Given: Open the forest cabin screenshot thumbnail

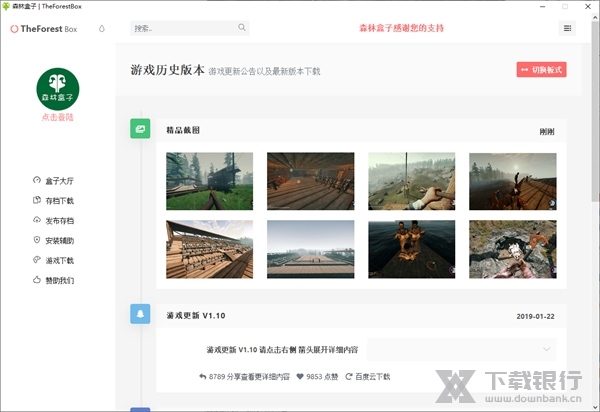Looking at the screenshot, I should [x=209, y=181].
